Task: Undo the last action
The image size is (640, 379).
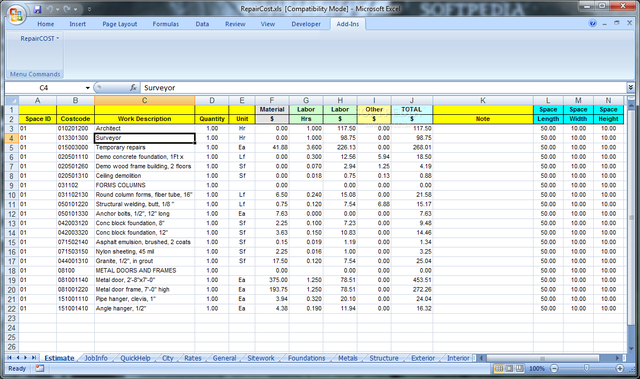Action: 49,9
